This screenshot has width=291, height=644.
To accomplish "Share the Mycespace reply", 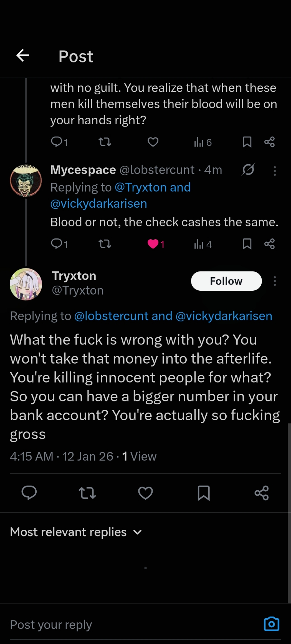I will pos(269,244).
